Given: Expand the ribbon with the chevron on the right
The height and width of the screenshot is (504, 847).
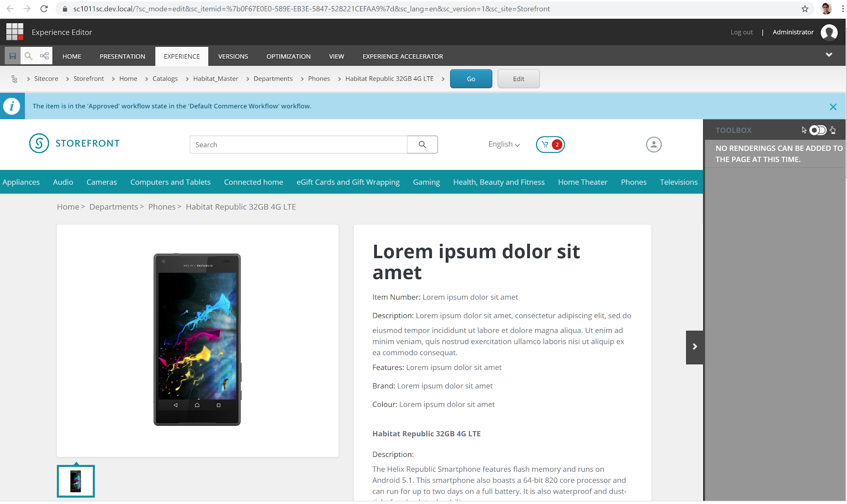Looking at the screenshot, I should tap(829, 54).
